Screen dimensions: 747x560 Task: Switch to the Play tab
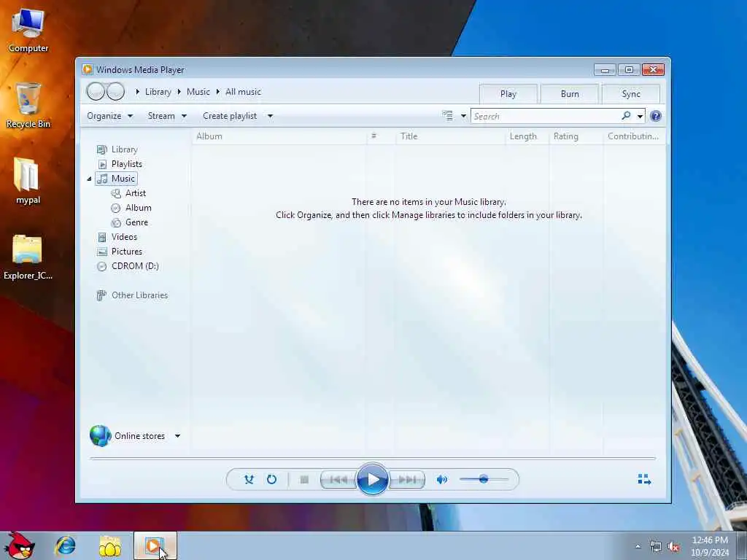508,94
